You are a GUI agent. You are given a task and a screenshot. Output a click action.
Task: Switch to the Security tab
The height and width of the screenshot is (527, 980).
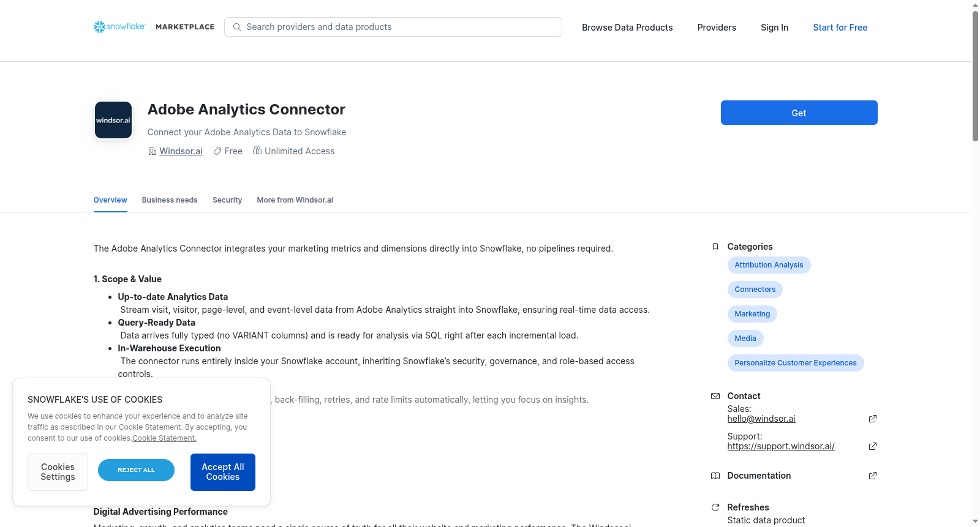pos(227,200)
